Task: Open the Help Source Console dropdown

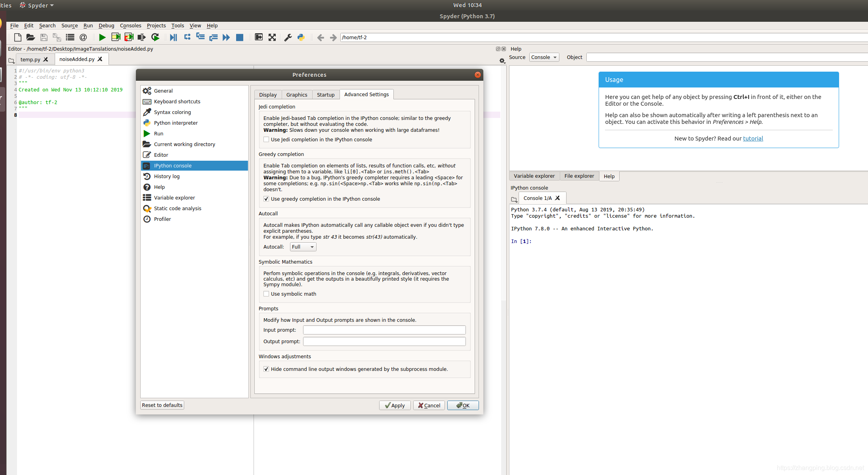Action: (x=544, y=57)
